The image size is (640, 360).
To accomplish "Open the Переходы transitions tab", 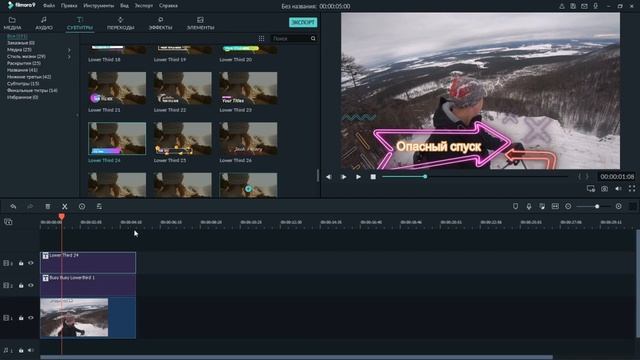I will (120, 24).
